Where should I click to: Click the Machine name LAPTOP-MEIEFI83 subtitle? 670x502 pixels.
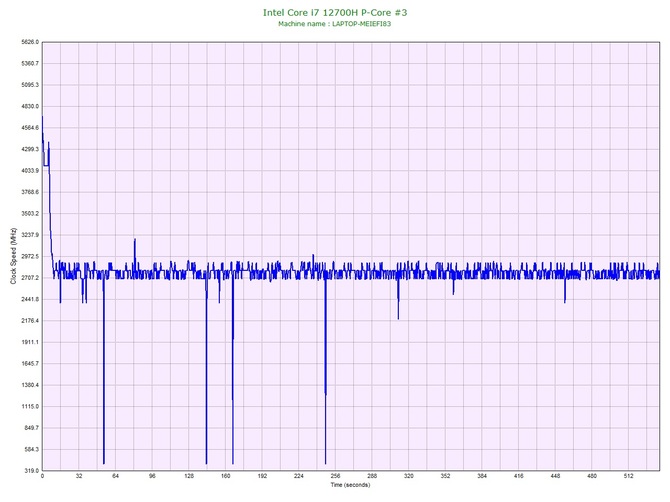coord(335,23)
